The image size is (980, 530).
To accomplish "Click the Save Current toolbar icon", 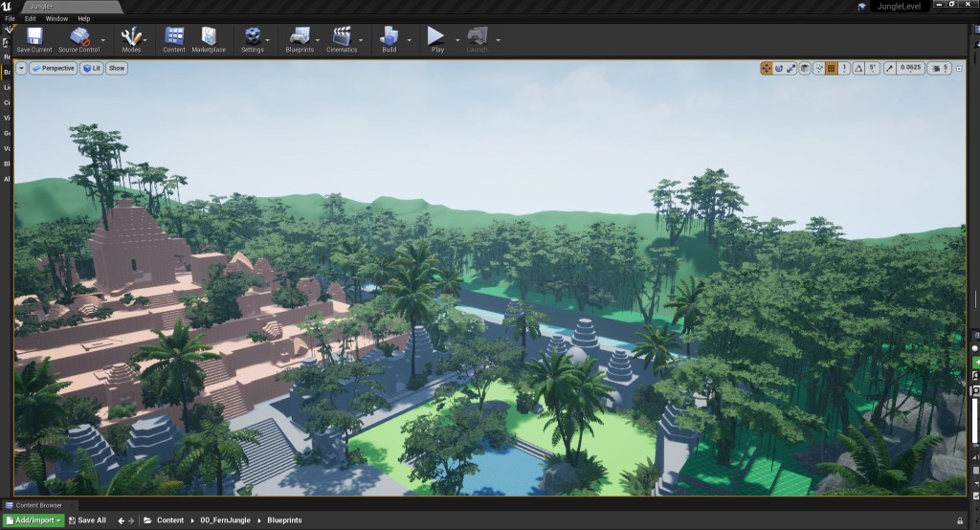I will (x=34, y=38).
